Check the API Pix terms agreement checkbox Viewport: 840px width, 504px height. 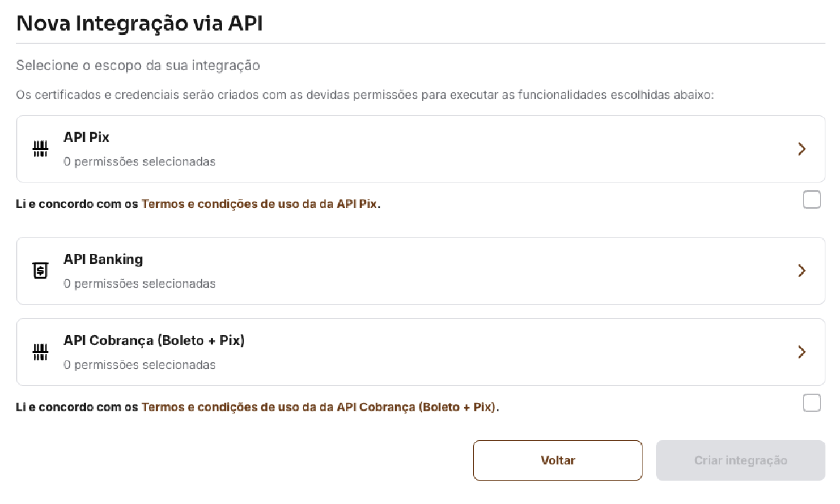tap(812, 200)
